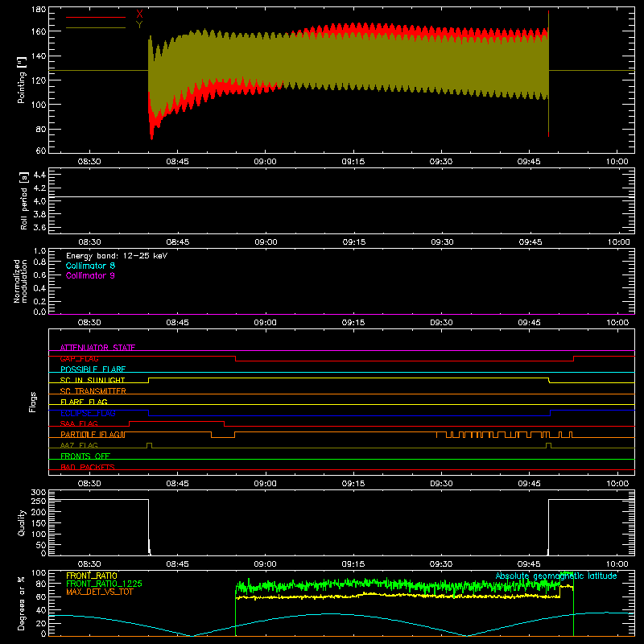Click the 10:00 time tick under Quality plot
Image resolution: width=644 pixels, height=644 pixels.
[617, 564]
